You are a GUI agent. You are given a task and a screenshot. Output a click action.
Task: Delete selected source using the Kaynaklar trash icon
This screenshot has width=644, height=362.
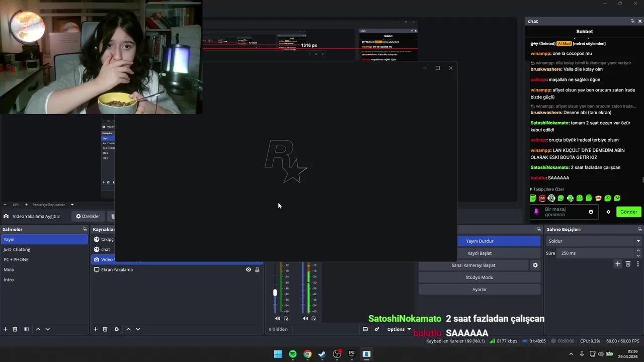[x=105, y=329]
